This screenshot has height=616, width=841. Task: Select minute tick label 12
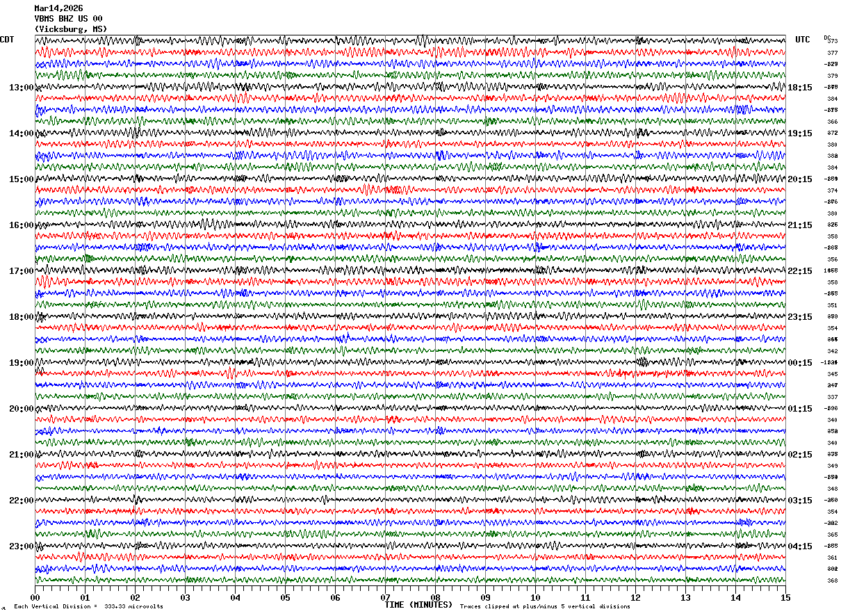(x=635, y=597)
